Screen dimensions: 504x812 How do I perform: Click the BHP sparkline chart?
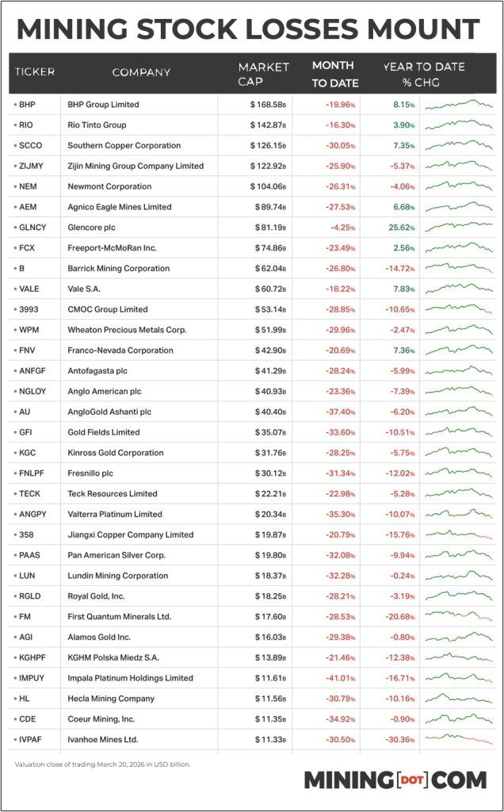pyautogui.click(x=459, y=104)
